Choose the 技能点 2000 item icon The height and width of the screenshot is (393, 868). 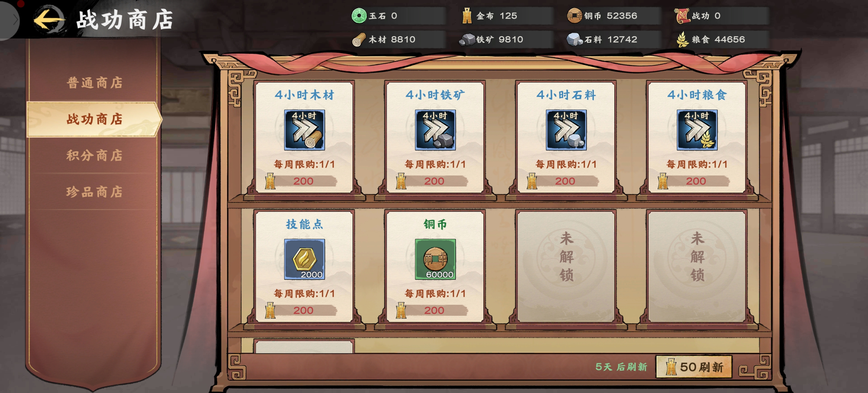(304, 259)
